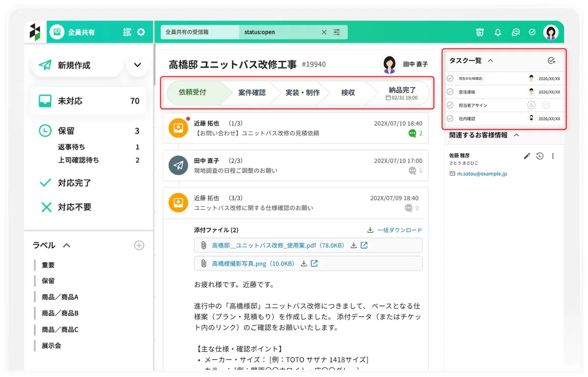Select the 商品／商品C label
The width and height of the screenshot is (588, 377).
pyautogui.click(x=60, y=330)
